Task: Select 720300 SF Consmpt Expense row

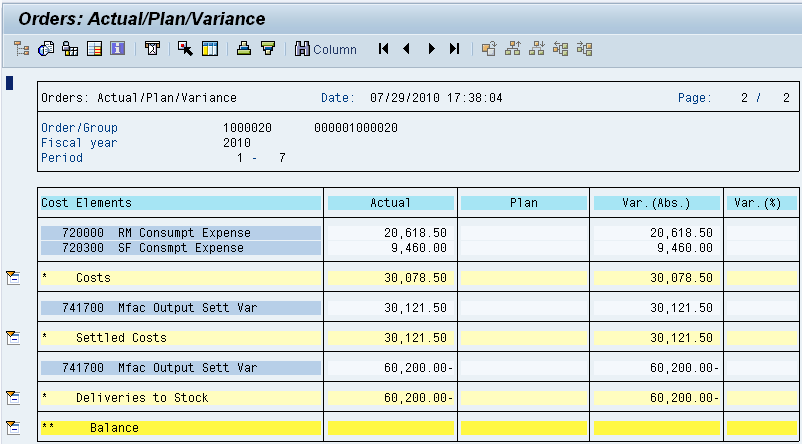Action: click(x=181, y=248)
